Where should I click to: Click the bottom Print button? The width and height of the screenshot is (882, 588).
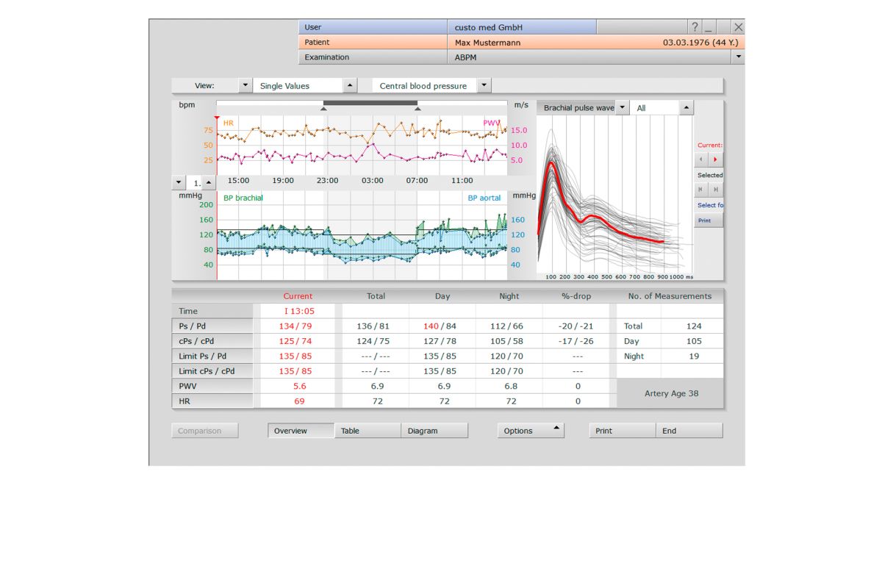click(623, 431)
